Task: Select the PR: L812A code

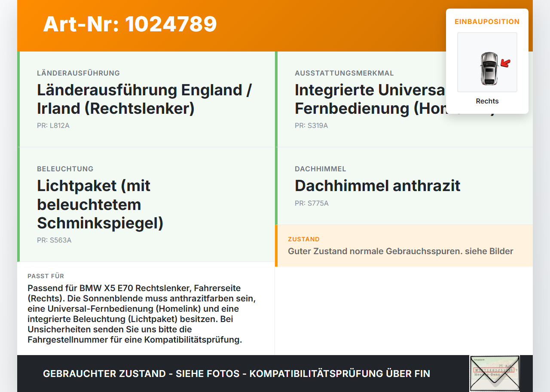Action: pos(53,125)
